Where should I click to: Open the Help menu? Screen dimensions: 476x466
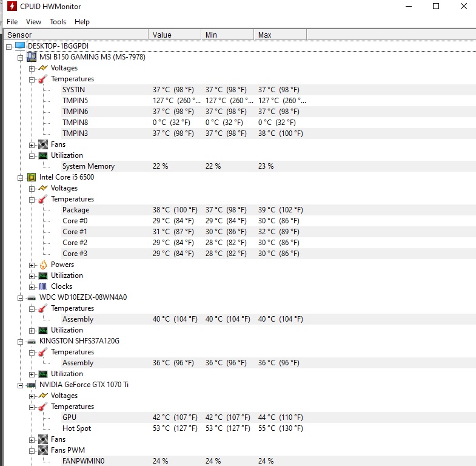[x=82, y=22]
